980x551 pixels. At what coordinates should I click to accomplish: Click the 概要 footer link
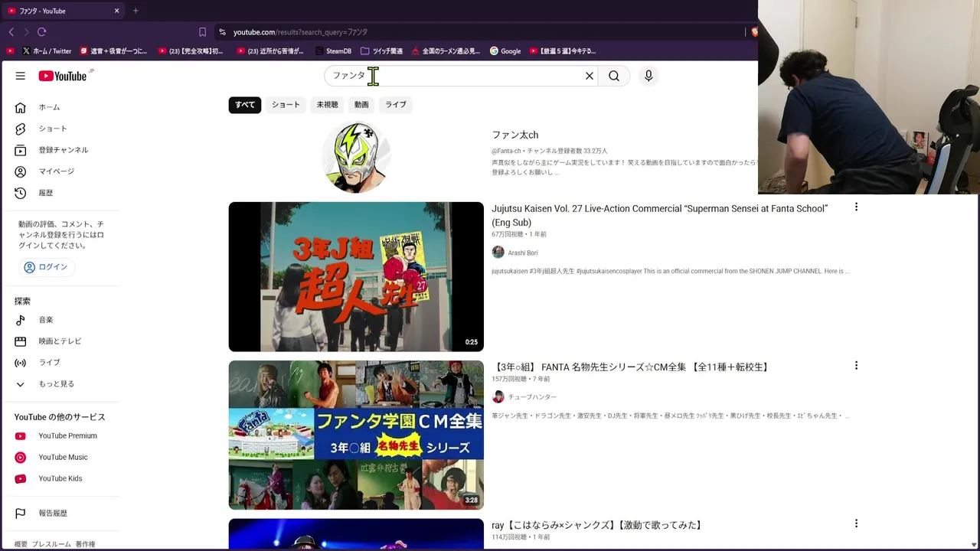pyautogui.click(x=21, y=544)
